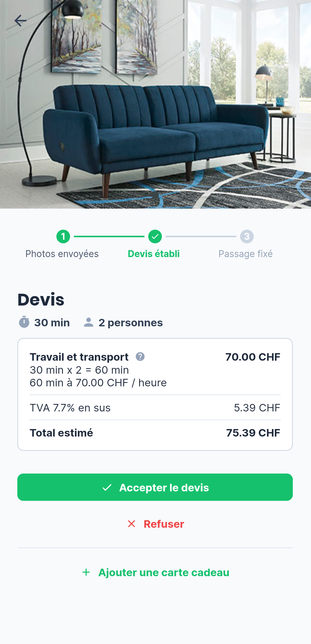Click the Total estimé row
This screenshot has height=644, width=311.
point(155,433)
